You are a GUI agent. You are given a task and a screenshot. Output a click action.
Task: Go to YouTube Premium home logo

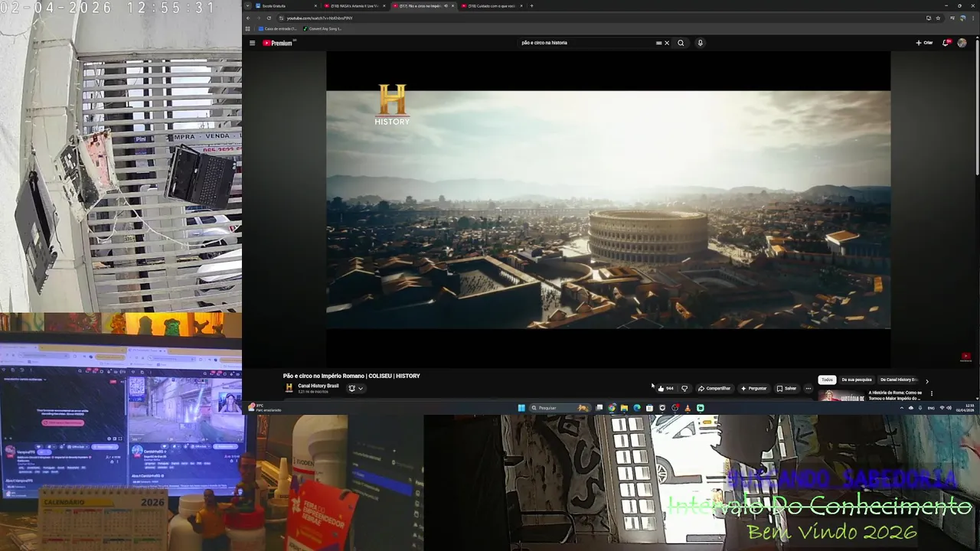tap(279, 43)
